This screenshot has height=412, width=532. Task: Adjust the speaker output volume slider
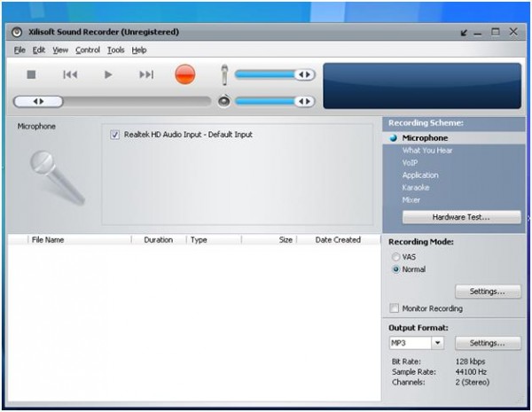coord(275,101)
